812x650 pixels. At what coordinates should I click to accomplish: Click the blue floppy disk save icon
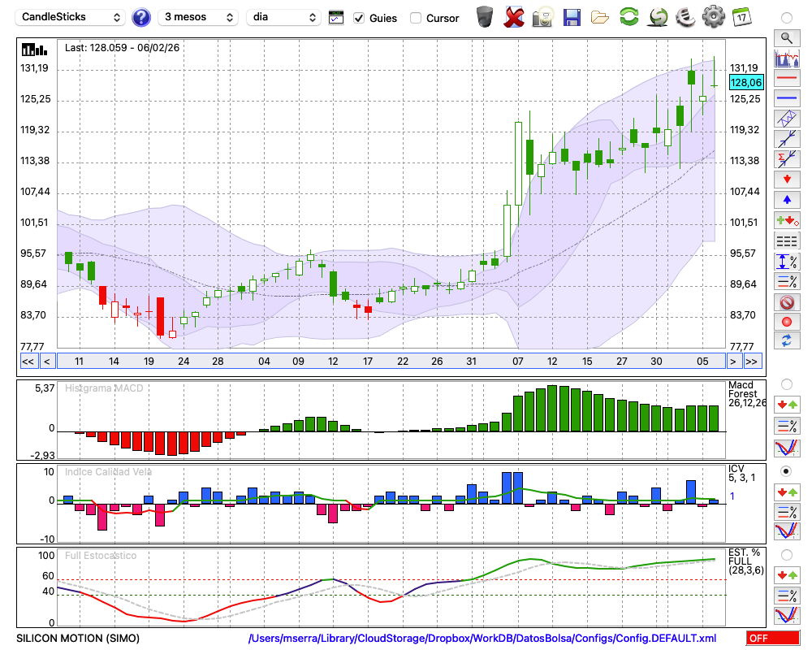(572, 16)
